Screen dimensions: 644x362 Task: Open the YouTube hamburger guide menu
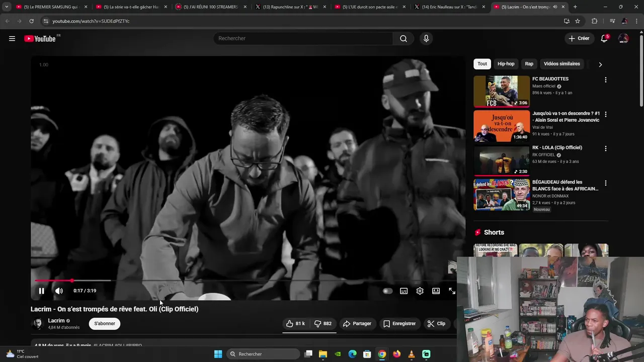click(x=12, y=39)
